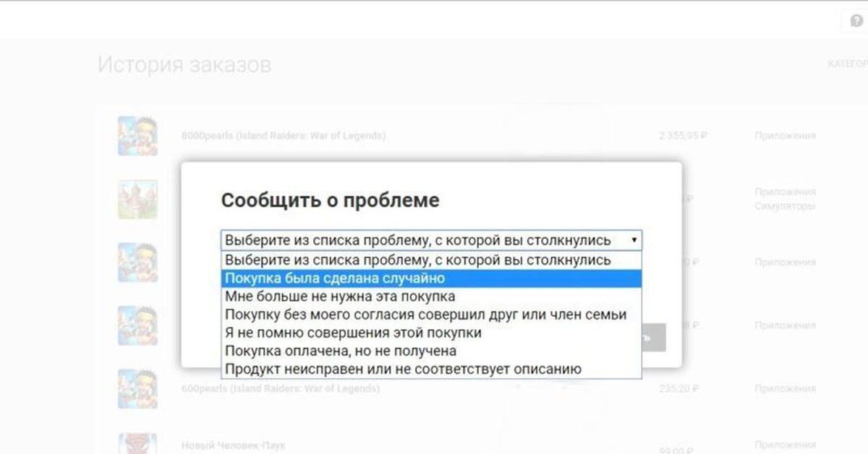Choose 'Мне больше не нужна эта покупка'
The image size is (868, 454).
click(x=431, y=296)
